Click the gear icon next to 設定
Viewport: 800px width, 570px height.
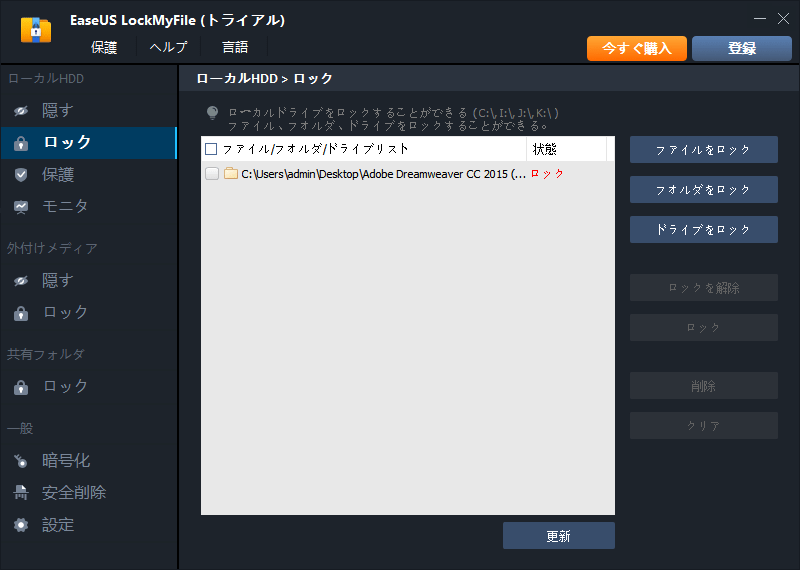21,525
